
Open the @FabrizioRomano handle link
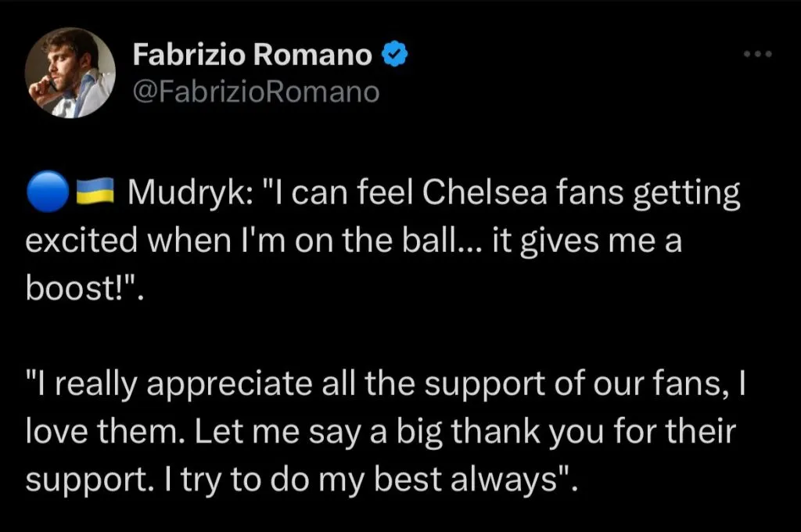pos(257,92)
